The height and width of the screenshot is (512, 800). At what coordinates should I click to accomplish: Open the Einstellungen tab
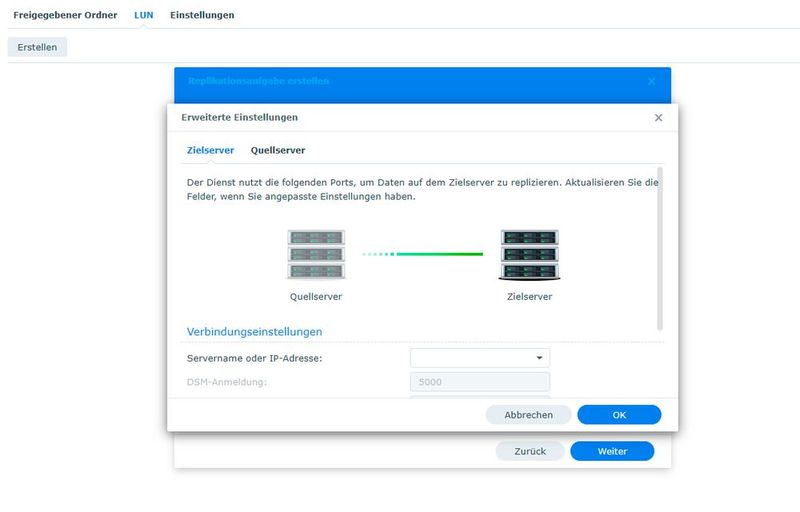[202, 15]
